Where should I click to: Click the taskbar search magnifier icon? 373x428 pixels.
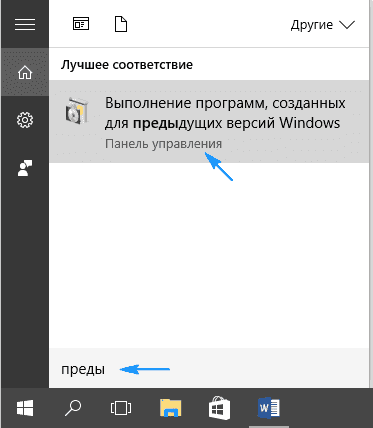click(73, 408)
